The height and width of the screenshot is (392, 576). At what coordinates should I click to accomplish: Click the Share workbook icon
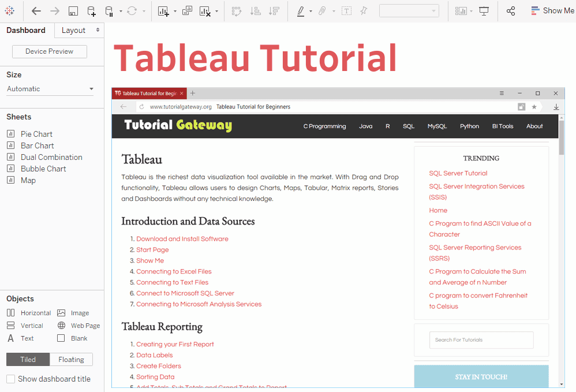pyautogui.click(x=511, y=11)
